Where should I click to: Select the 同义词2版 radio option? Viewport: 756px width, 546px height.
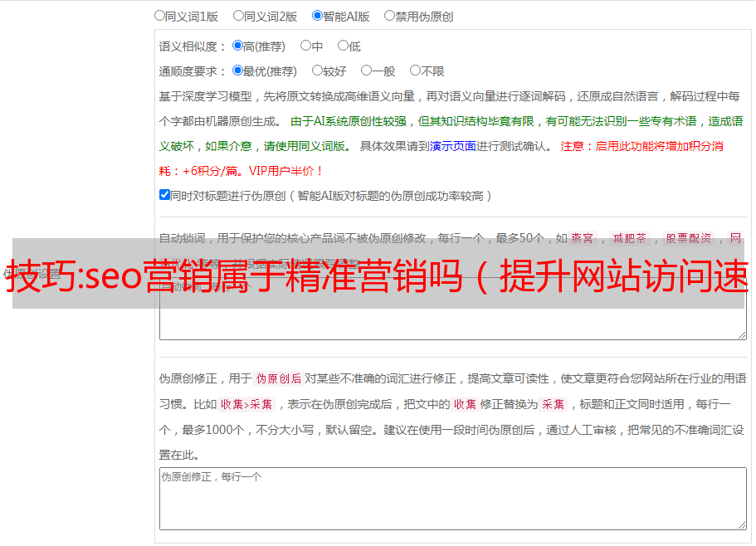(x=238, y=16)
